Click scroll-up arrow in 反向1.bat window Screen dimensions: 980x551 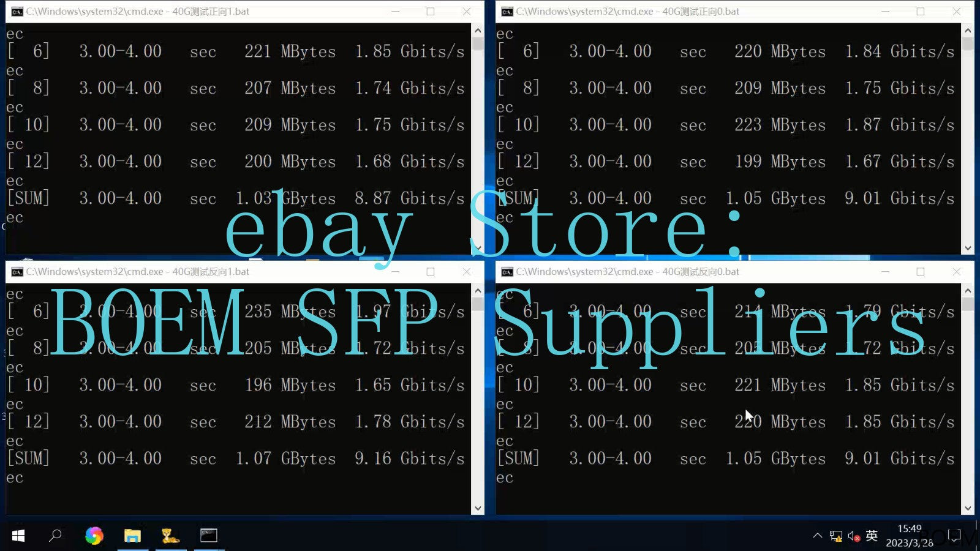478,290
